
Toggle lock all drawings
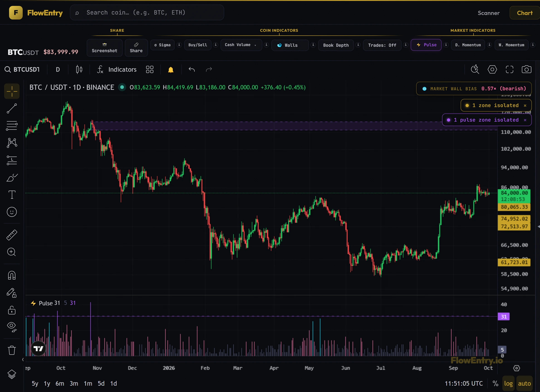[x=12, y=310]
